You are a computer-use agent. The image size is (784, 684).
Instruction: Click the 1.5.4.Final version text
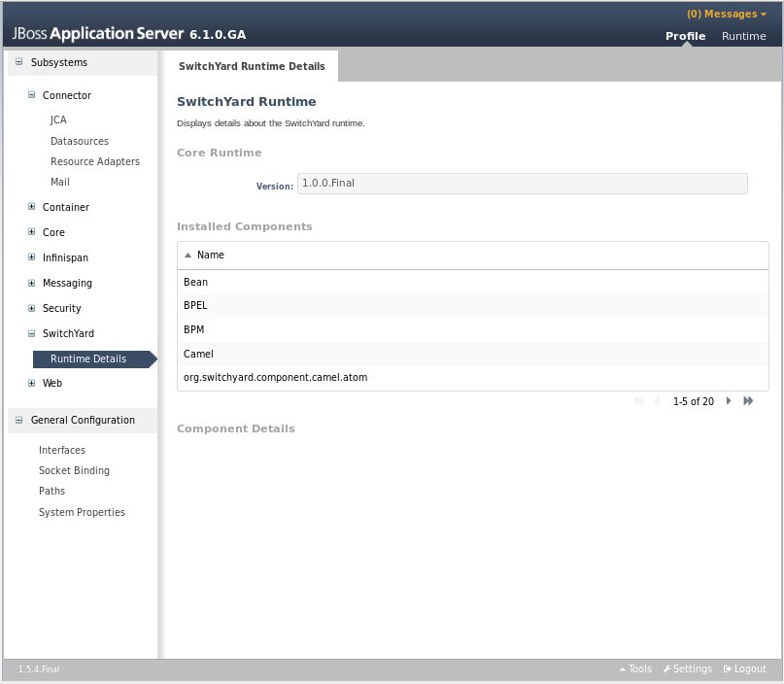(39, 669)
